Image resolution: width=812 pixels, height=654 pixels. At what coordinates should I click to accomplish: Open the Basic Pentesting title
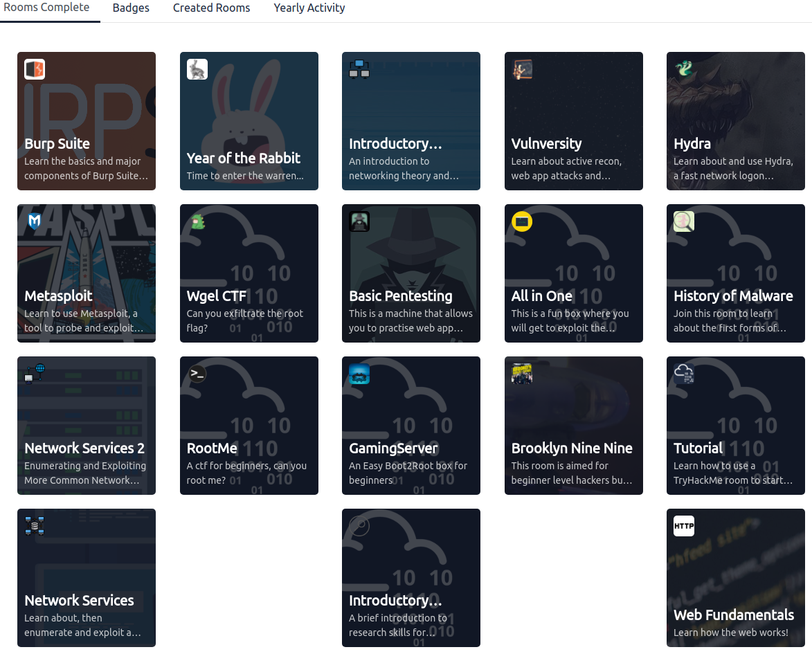[401, 296]
